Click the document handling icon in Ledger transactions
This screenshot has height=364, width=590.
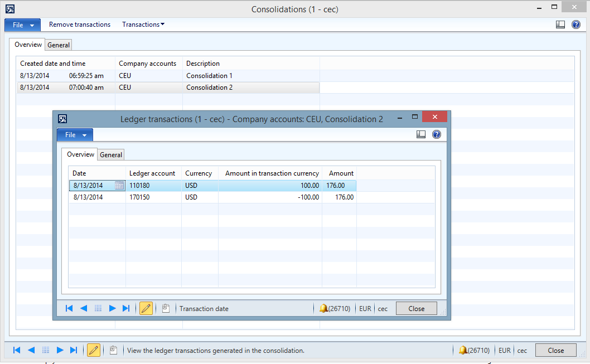[x=166, y=308]
